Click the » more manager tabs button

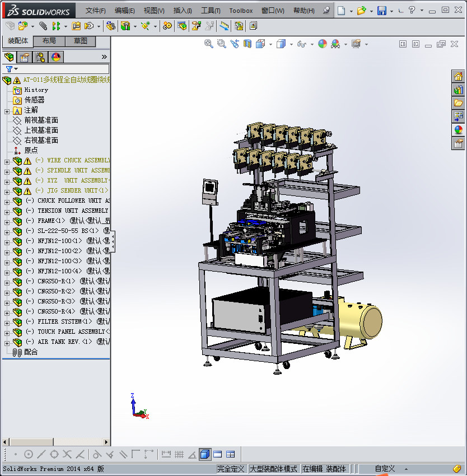point(104,57)
